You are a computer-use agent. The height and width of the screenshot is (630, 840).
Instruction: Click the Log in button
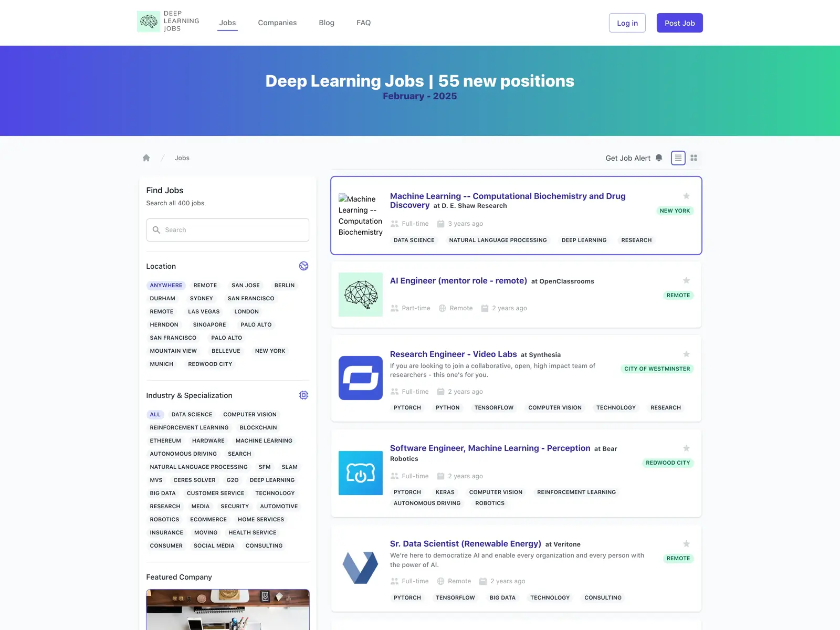click(x=627, y=23)
